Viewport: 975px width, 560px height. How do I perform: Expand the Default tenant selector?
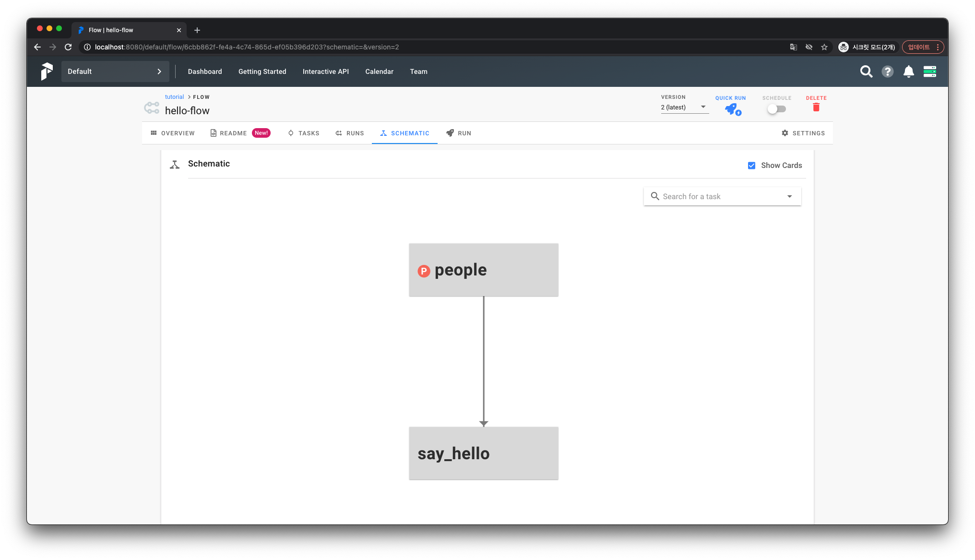[115, 71]
